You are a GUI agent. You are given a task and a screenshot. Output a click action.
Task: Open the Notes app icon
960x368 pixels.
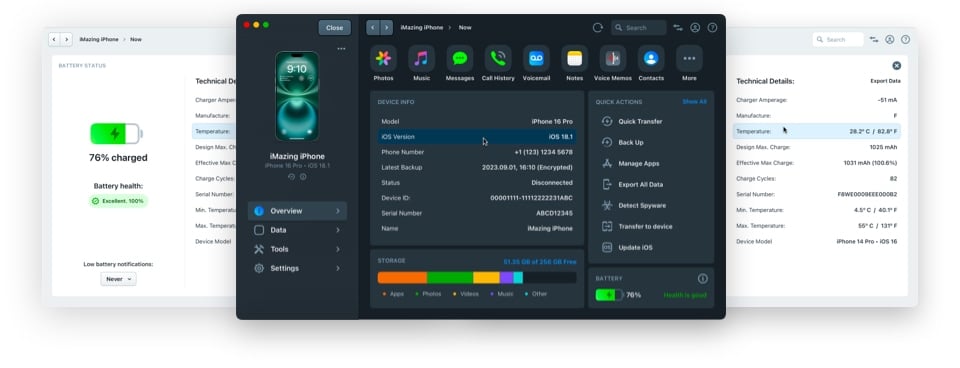click(574, 58)
